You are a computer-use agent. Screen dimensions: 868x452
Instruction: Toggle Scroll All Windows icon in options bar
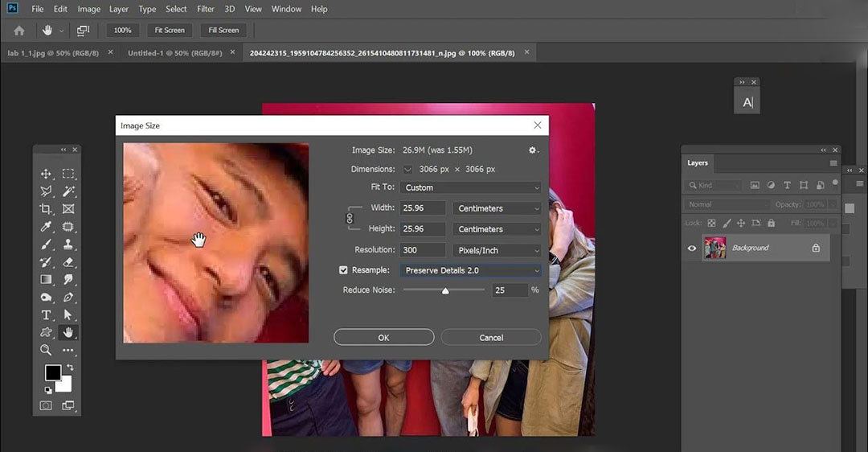click(83, 31)
